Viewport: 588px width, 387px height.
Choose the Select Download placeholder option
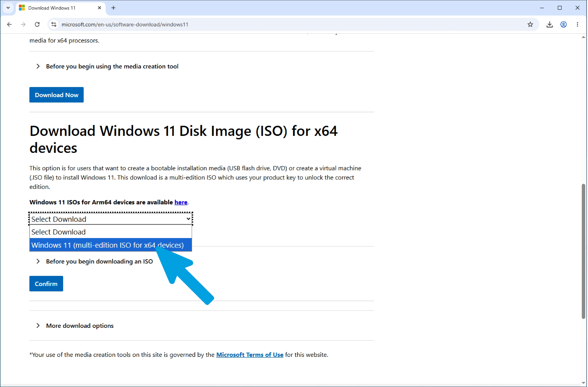click(111, 232)
